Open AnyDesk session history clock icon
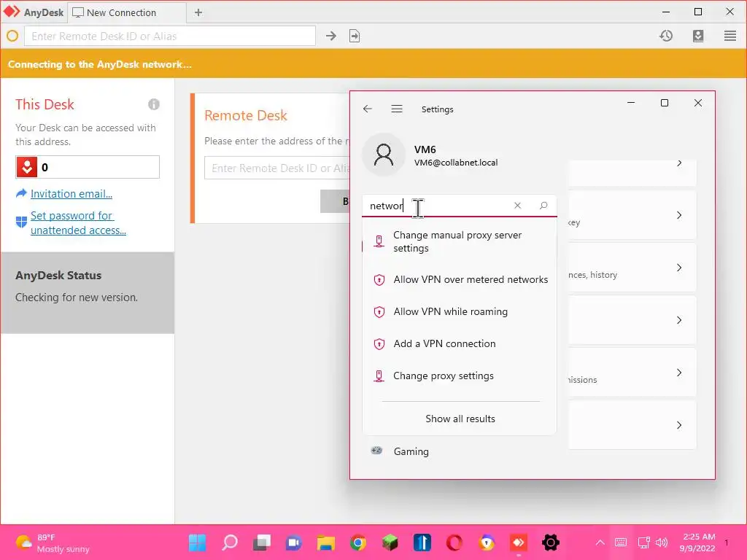The image size is (747, 560). 666,36
